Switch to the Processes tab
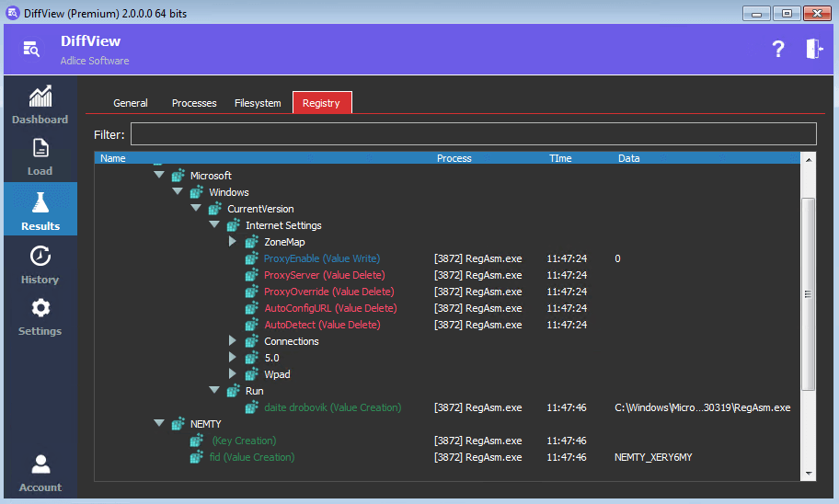This screenshot has width=839, height=504. (x=194, y=103)
